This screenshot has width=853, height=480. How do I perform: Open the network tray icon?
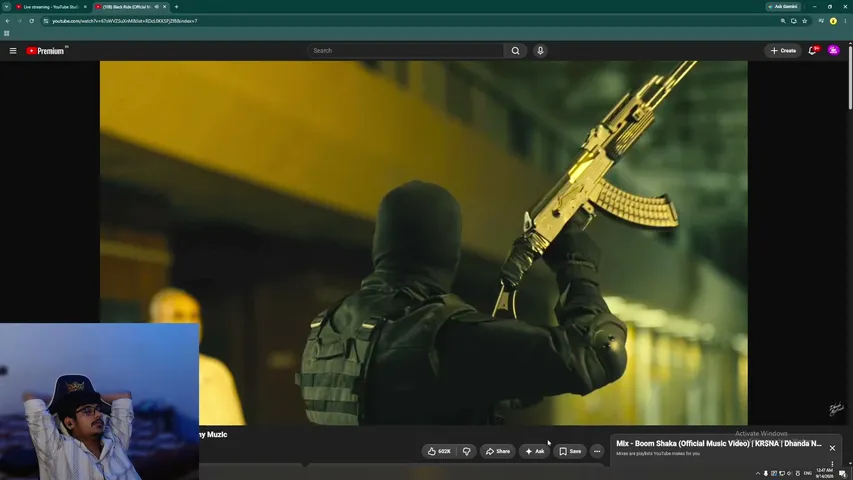click(x=782, y=473)
